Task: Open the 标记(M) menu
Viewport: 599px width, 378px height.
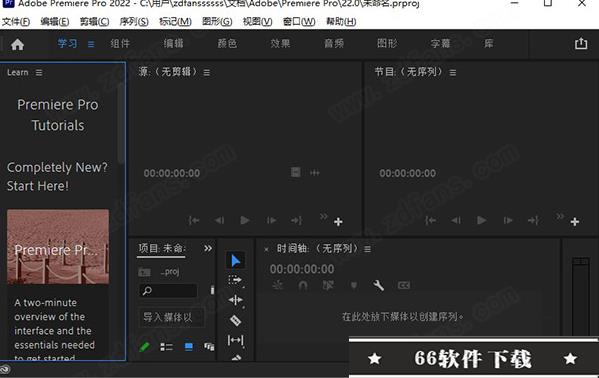Action: 175,22
